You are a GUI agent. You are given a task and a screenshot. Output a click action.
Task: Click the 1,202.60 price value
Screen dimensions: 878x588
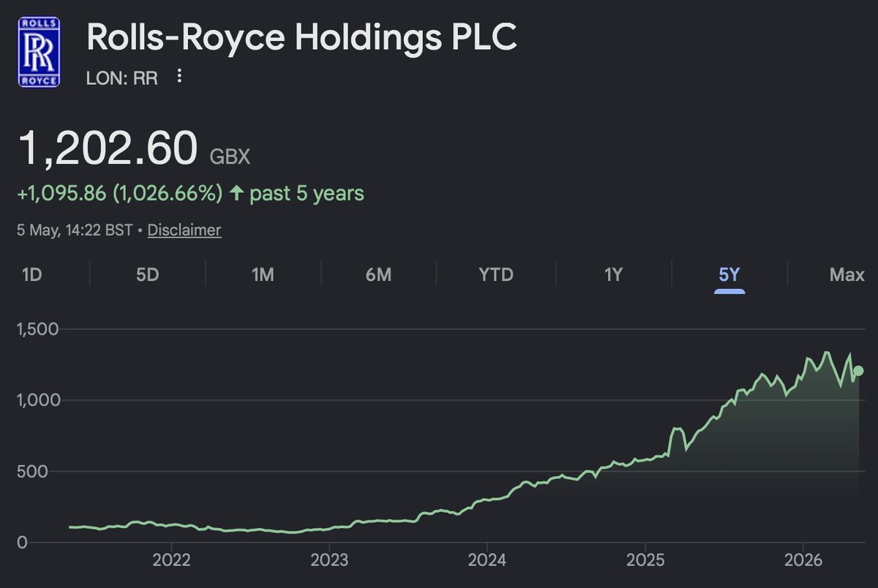point(108,148)
